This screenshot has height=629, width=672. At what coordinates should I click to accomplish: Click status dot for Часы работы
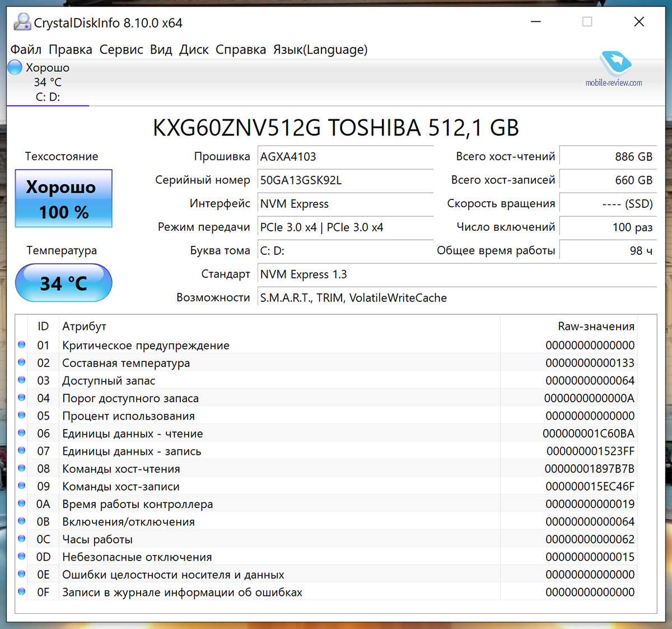22,539
